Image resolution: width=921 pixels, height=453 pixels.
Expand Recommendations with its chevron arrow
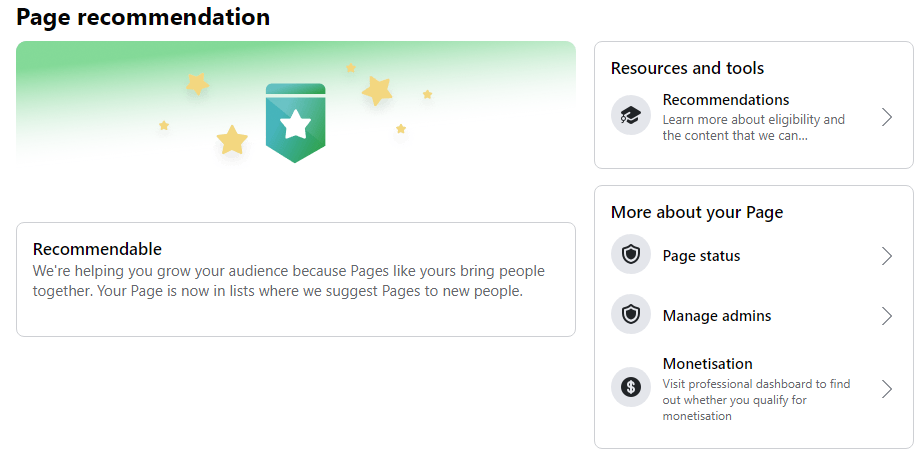click(887, 117)
